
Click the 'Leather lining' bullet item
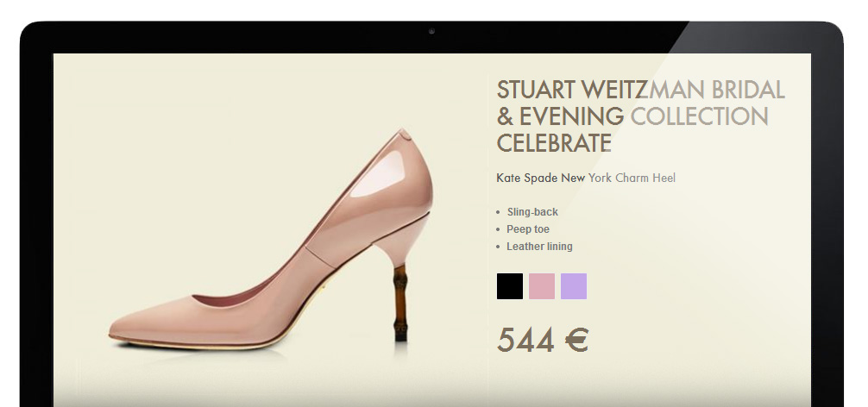coord(540,246)
